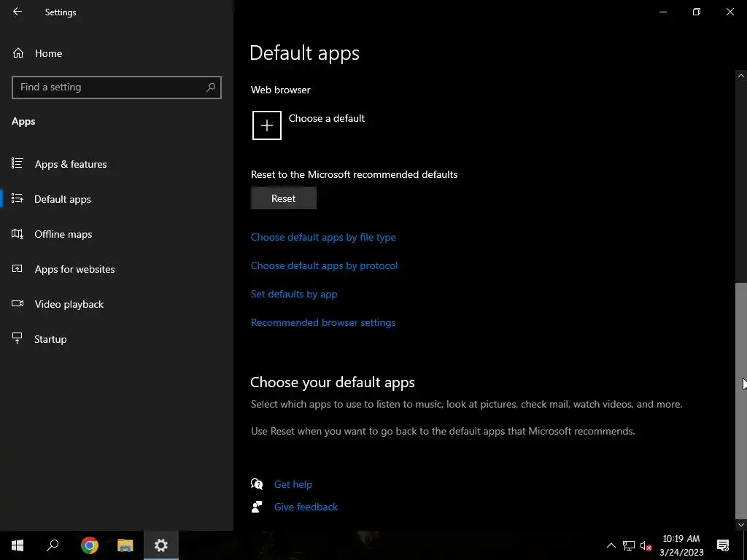Click the magnifier icon in search box
The height and width of the screenshot is (560, 747).
tap(211, 87)
